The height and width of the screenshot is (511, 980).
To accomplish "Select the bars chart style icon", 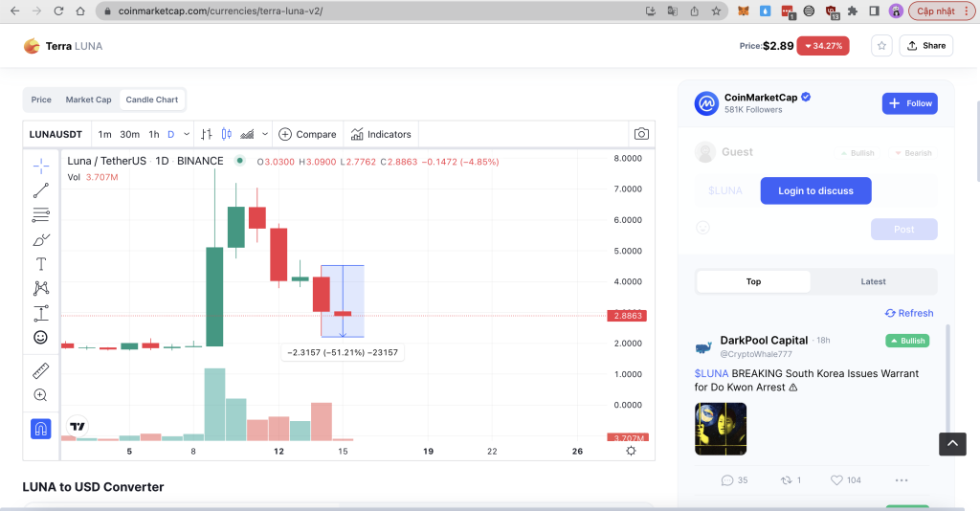I will [x=207, y=134].
